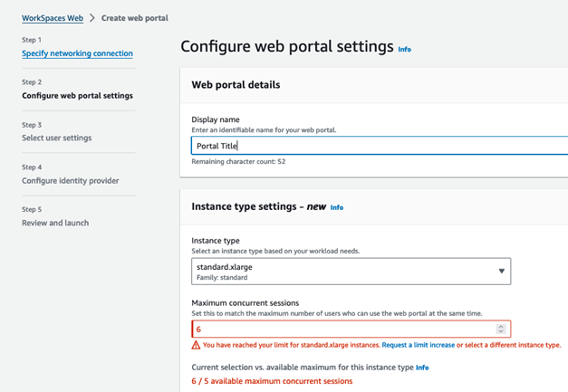This screenshot has height=392, width=568.
Task: Click the 6 / 5 available maximum concurrent sessions text
Action: click(272, 381)
